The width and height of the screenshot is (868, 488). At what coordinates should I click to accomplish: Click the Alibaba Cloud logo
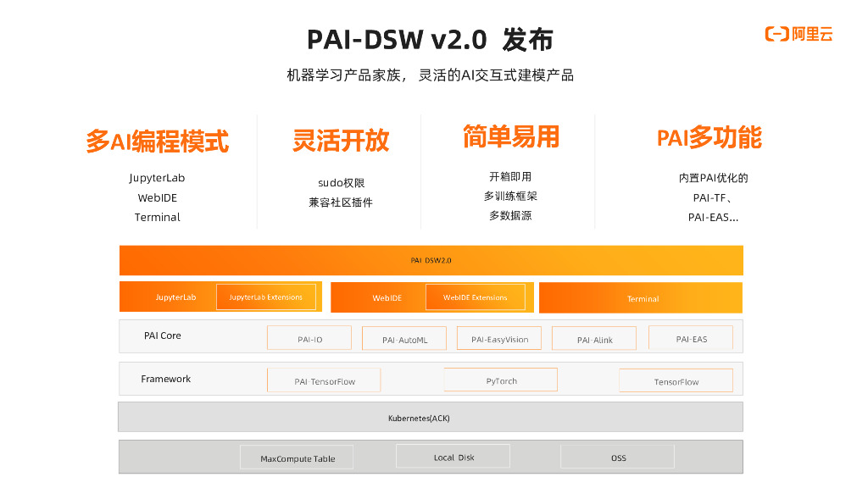pos(798,35)
